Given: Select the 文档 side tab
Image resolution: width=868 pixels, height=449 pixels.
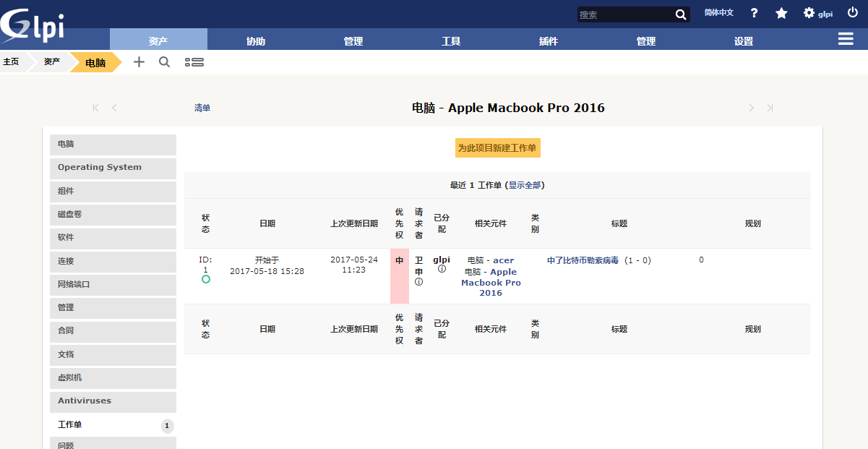Looking at the screenshot, I should [x=113, y=354].
